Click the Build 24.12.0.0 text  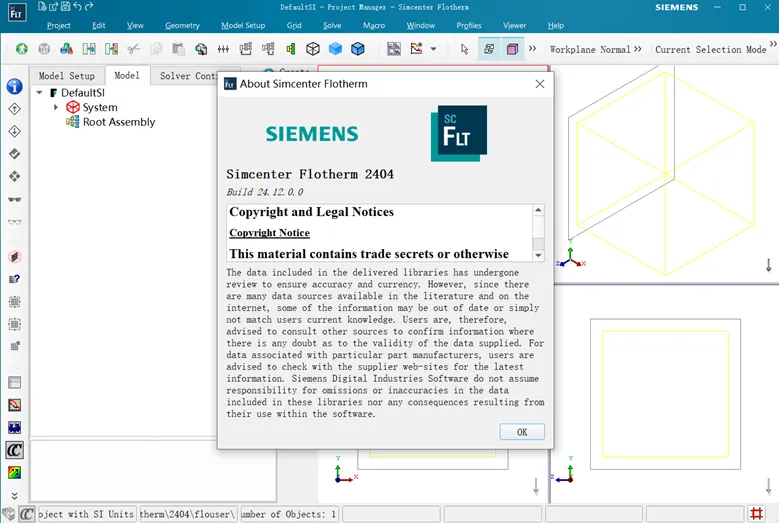pyautogui.click(x=264, y=192)
